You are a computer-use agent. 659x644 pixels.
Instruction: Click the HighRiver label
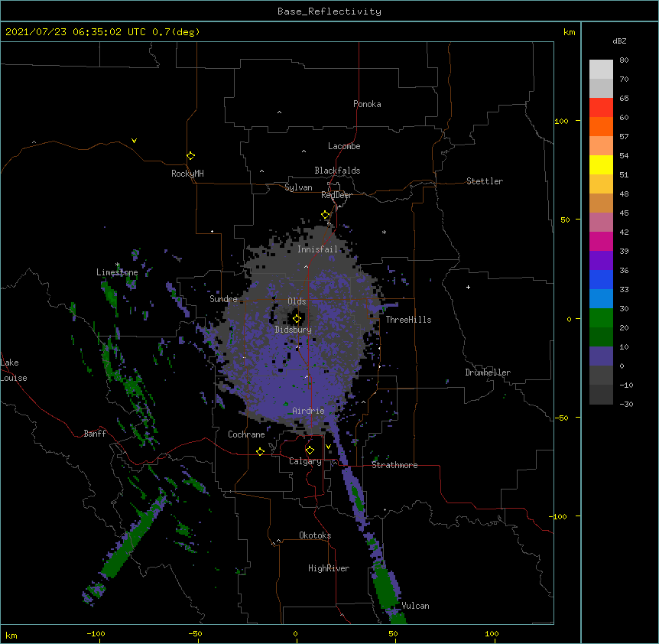pos(329,568)
